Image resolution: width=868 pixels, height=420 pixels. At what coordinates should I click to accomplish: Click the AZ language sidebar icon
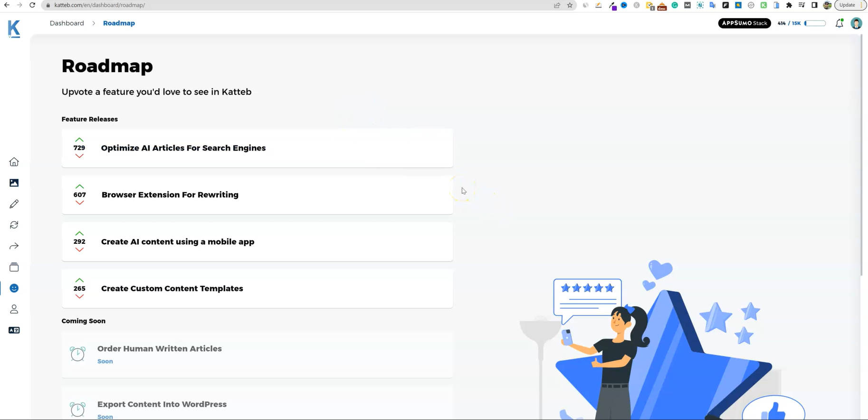point(14,330)
